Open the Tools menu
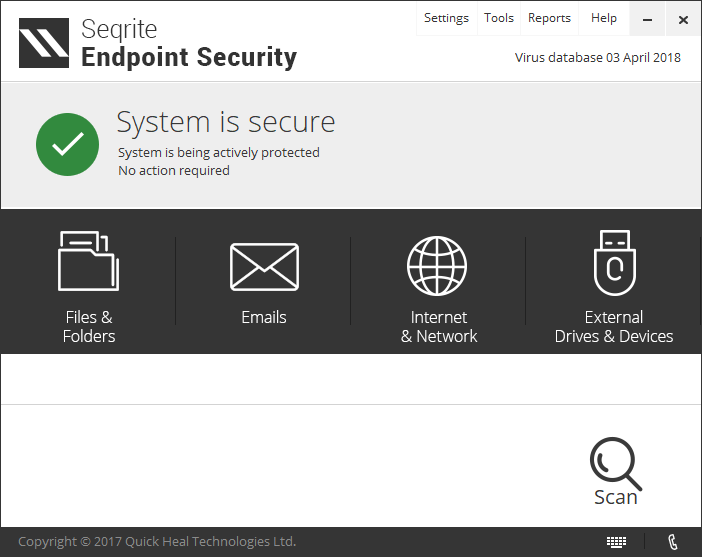 498,18
